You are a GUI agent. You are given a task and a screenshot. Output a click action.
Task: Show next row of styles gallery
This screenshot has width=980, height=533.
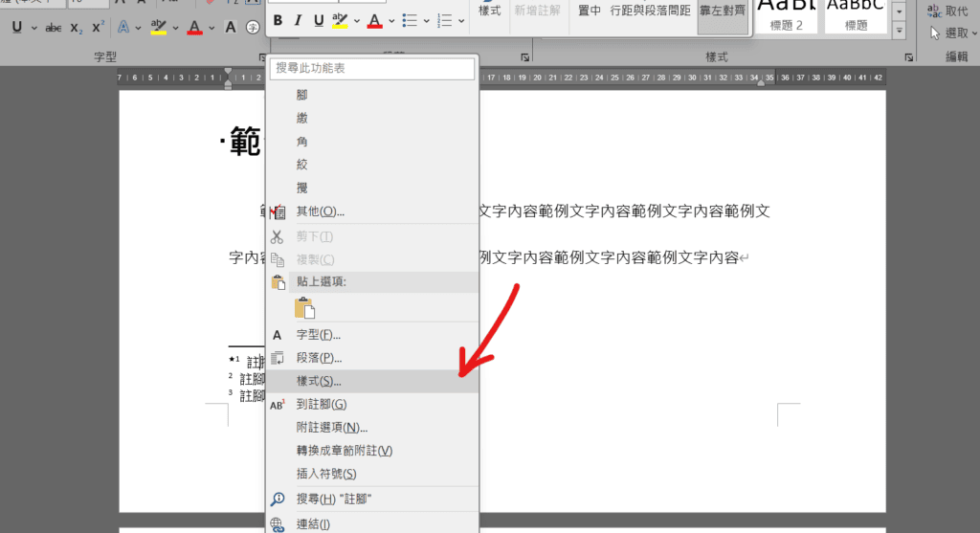899,11
